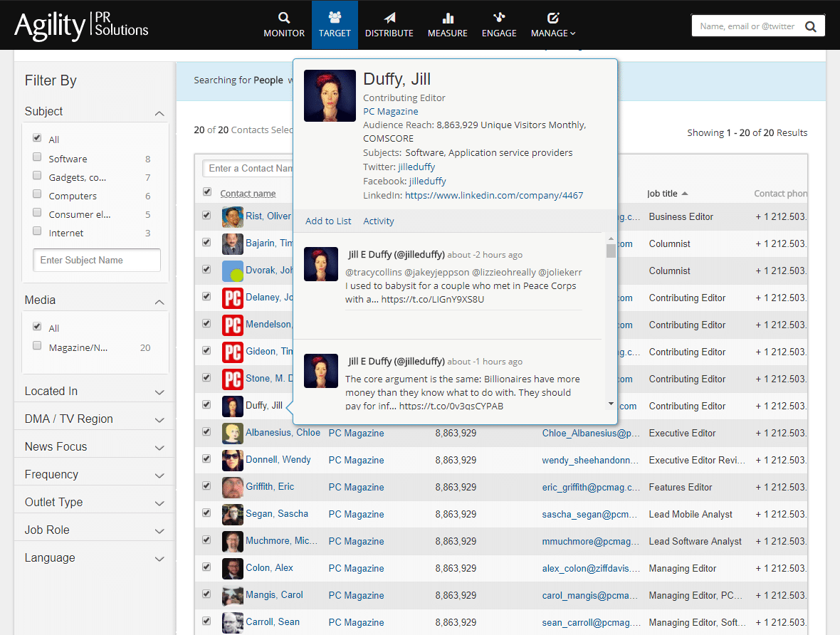Click Sascha Segan's avatar image
The height and width of the screenshot is (635, 840).
click(233, 515)
